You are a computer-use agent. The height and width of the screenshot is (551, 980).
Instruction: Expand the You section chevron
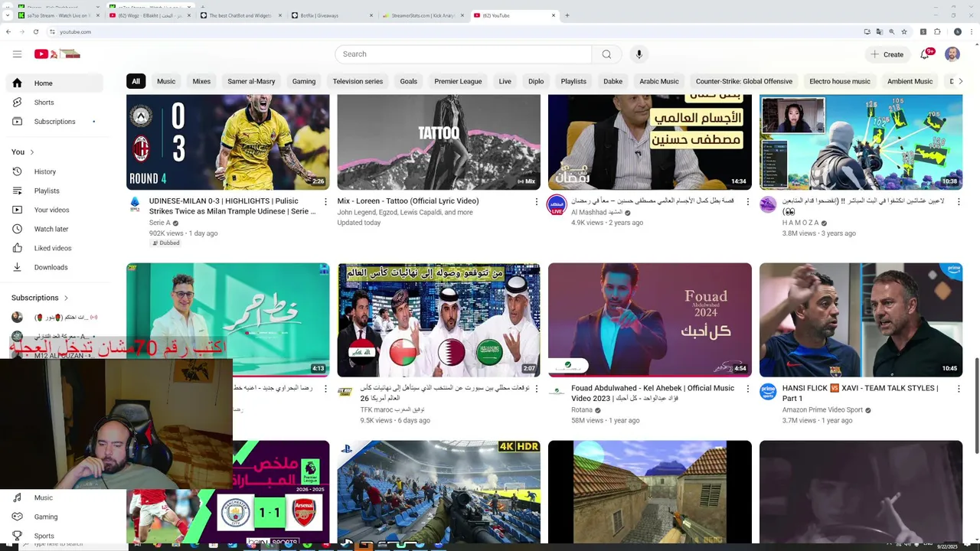(31, 152)
